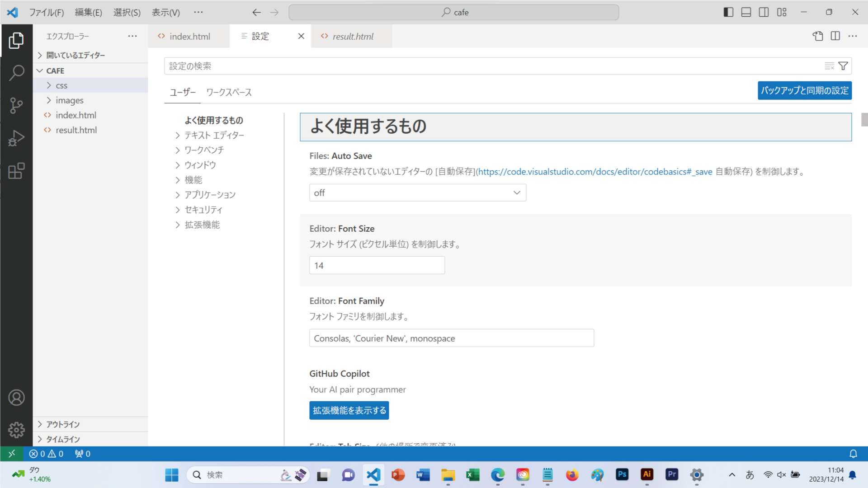Click the バックアップと同期の設定 button
This screenshot has width=868, height=488.
point(804,90)
